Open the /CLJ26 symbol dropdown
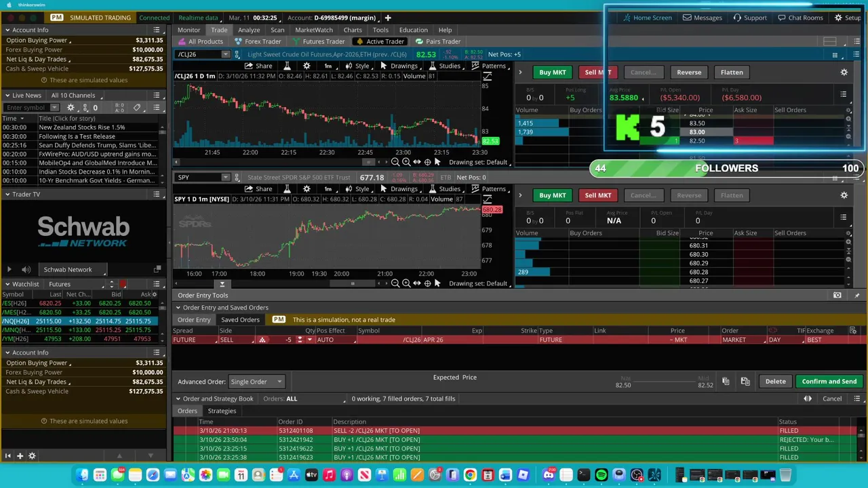Screen dimensions: 868x488 pyautogui.click(x=226, y=54)
